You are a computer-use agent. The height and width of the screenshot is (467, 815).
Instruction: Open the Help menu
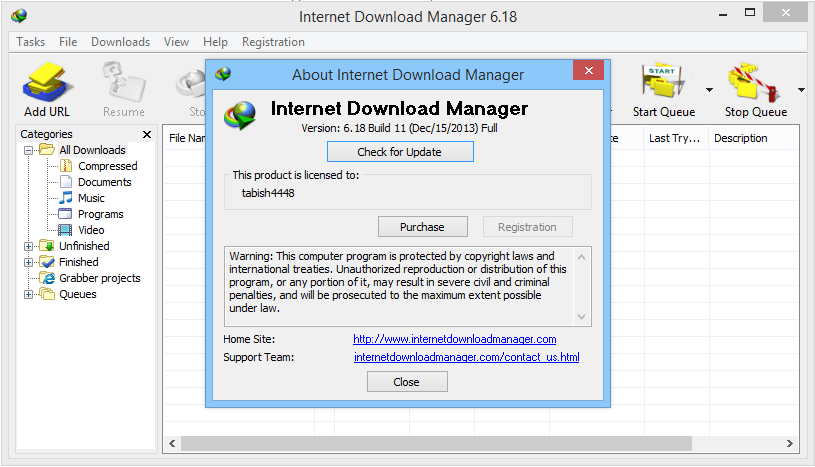(x=215, y=42)
